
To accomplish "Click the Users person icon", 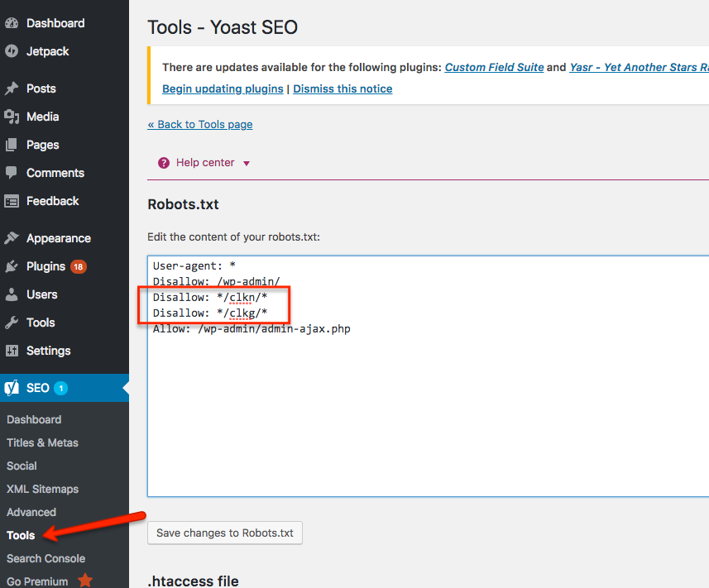I will [12, 294].
